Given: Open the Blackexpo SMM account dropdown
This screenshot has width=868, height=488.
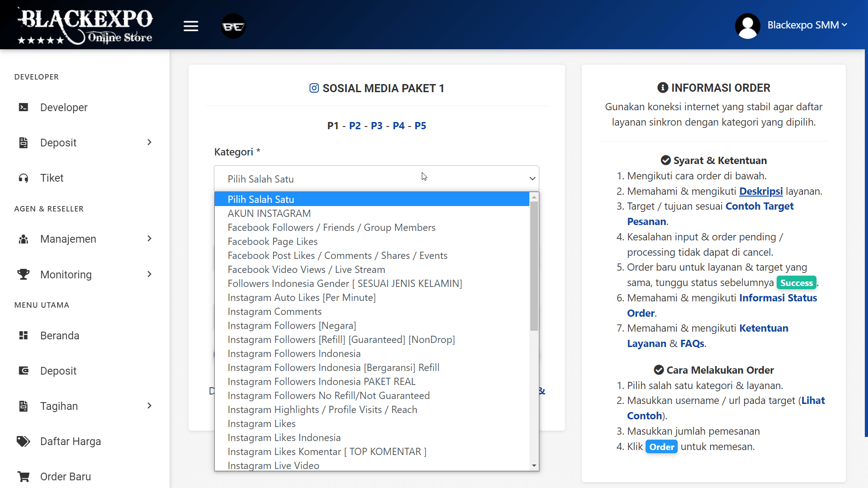Looking at the screenshot, I should [807, 25].
